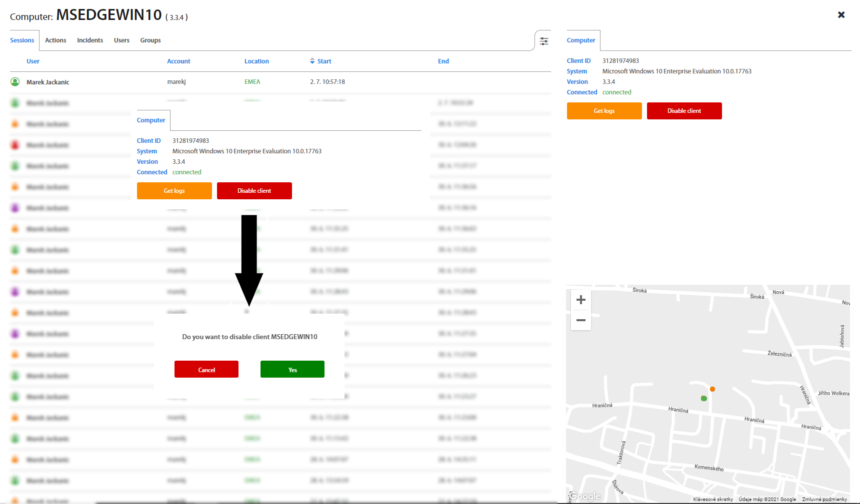Click the Google logo on the map
Screen dimensions: 860x504
[585, 496]
